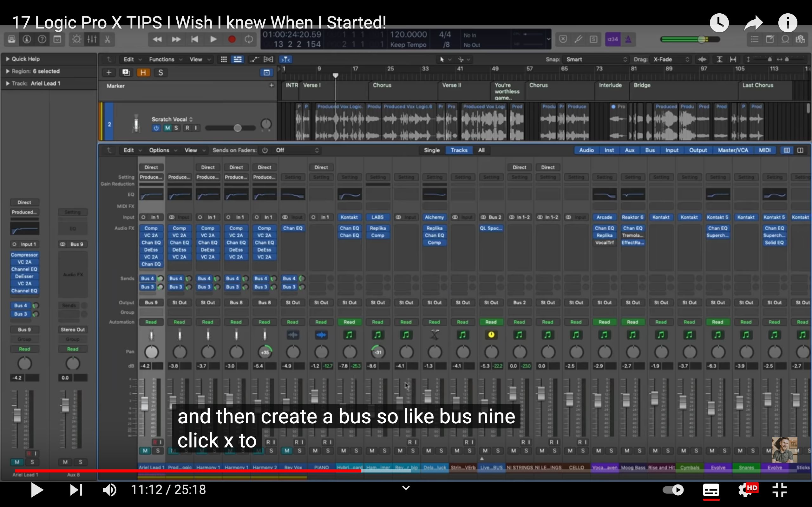Enable the count-in 1234 icon

click(x=613, y=39)
